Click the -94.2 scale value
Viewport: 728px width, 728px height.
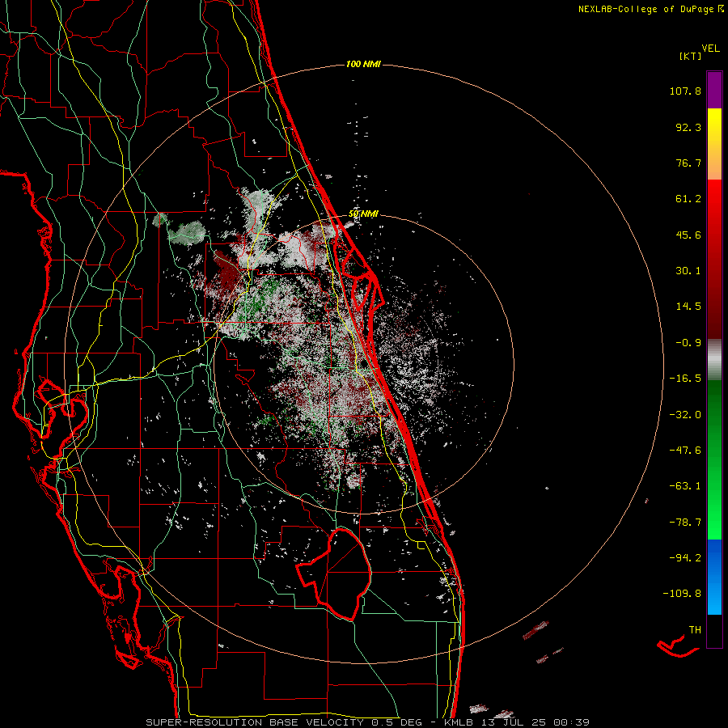(685, 557)
